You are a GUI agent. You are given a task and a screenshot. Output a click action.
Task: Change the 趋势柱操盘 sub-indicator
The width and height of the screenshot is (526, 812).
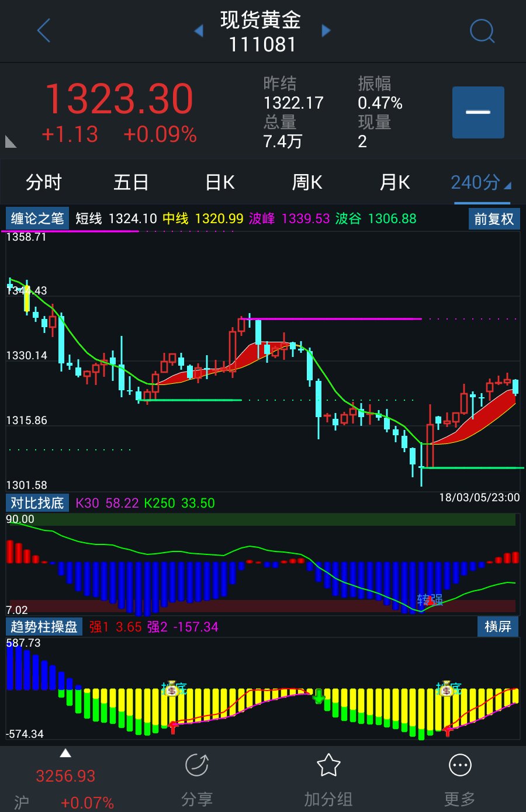tap(44, 627)
